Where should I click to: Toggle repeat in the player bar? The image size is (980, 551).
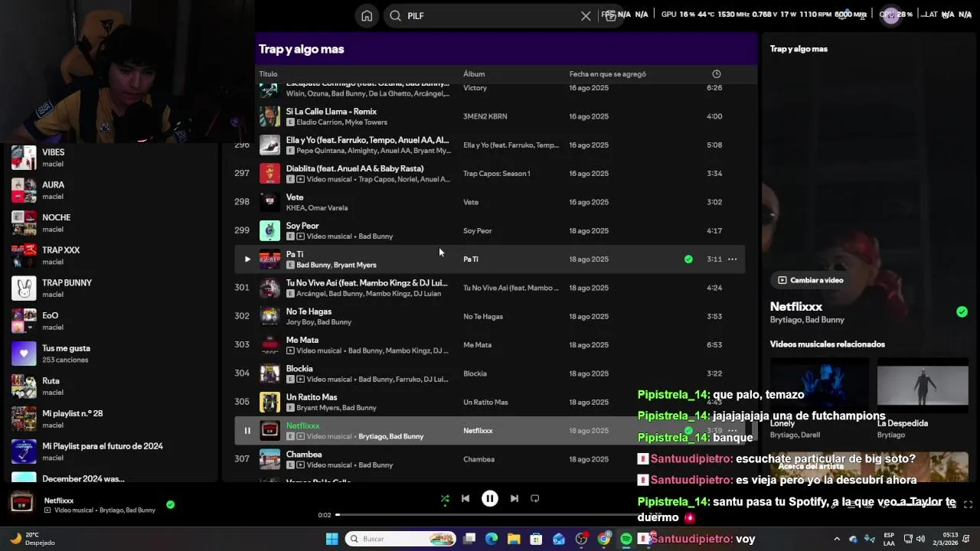tap(535, 498)
